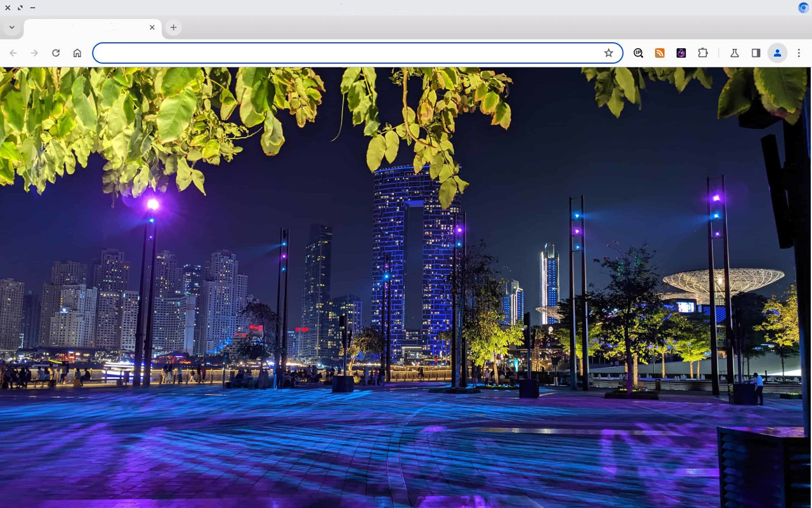Toggle the side panel open

[756, 53]
